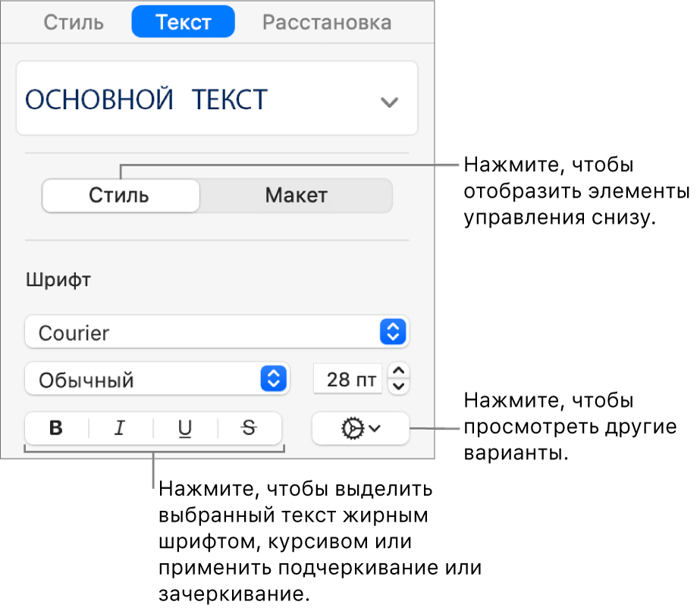The image size is (700, 611).
Task: Select the Текст tab
Action: point(183,22)
